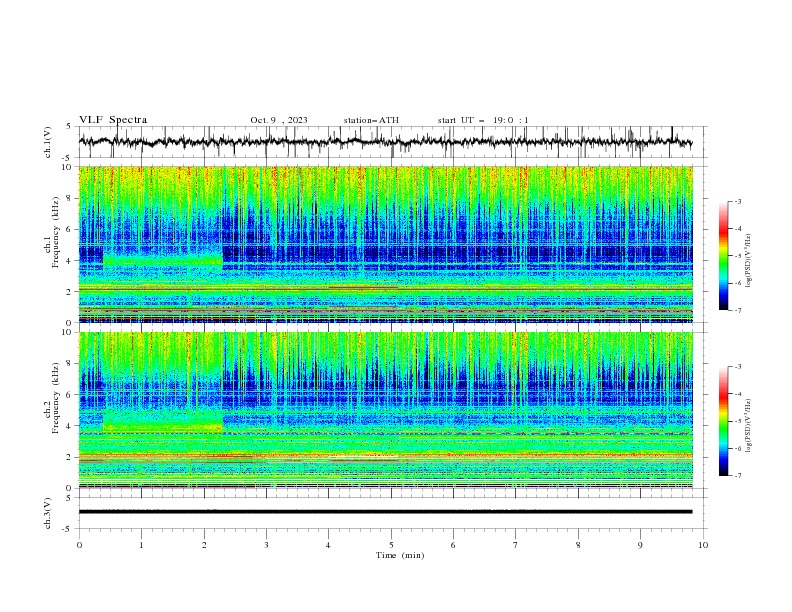Click the "8" tick on the time axis
This screenshot has width=792, height=612.
point(578,545)
